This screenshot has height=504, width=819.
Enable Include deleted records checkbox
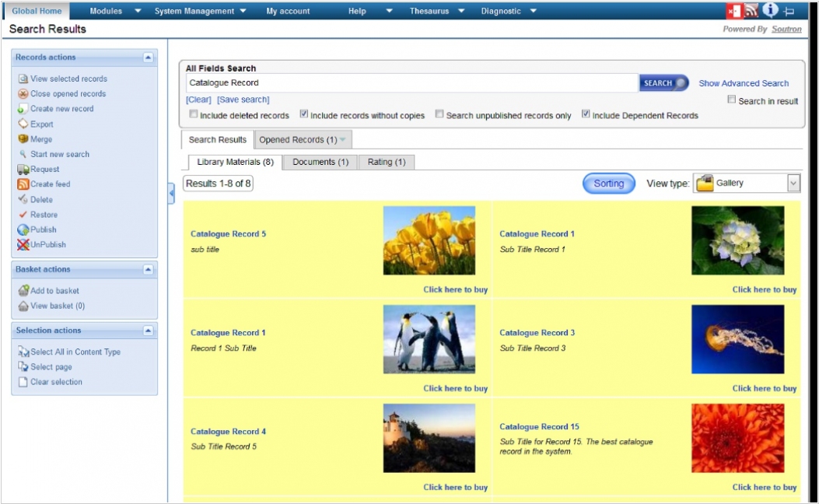194,114
